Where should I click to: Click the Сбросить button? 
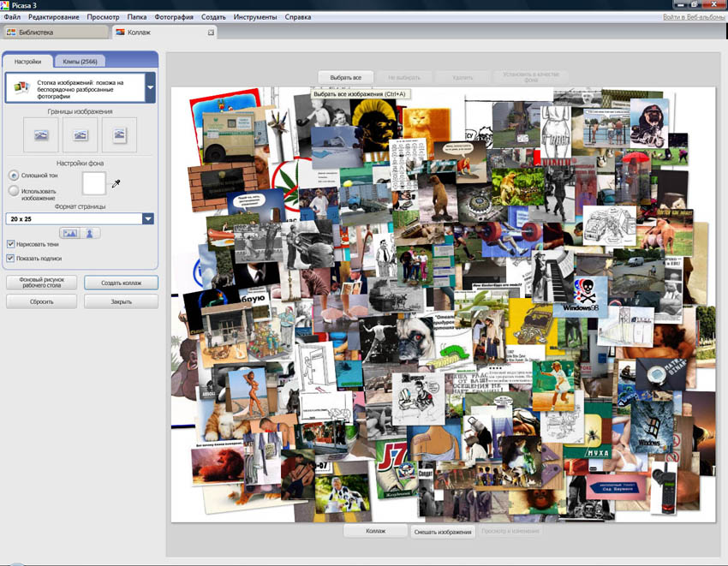coord(41,301)
